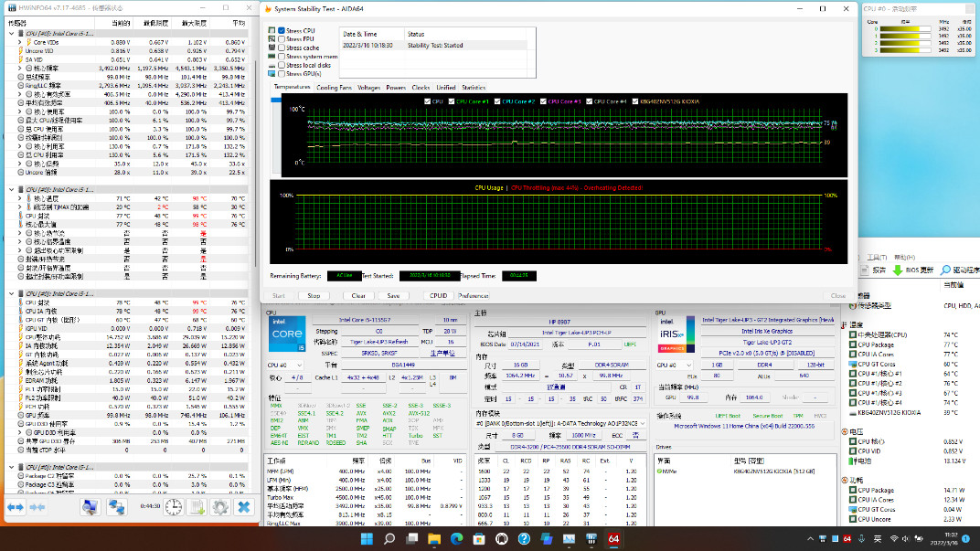Switch to the Statistics tab
Screen dimensions: 980x551
pyautogui.click(x=474, y=88)
